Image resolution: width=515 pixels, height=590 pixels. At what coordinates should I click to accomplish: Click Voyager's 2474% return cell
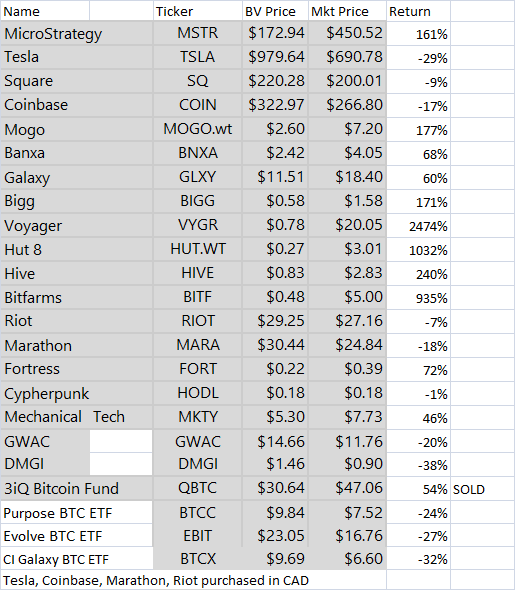[x=418, y=226]
